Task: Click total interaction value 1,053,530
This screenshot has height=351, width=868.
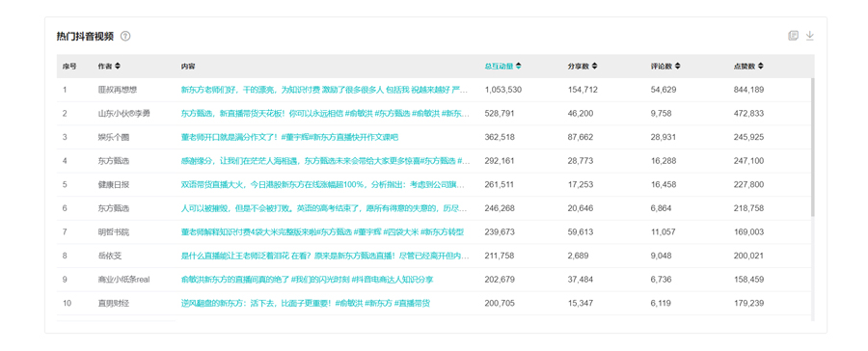Action: 503,90
